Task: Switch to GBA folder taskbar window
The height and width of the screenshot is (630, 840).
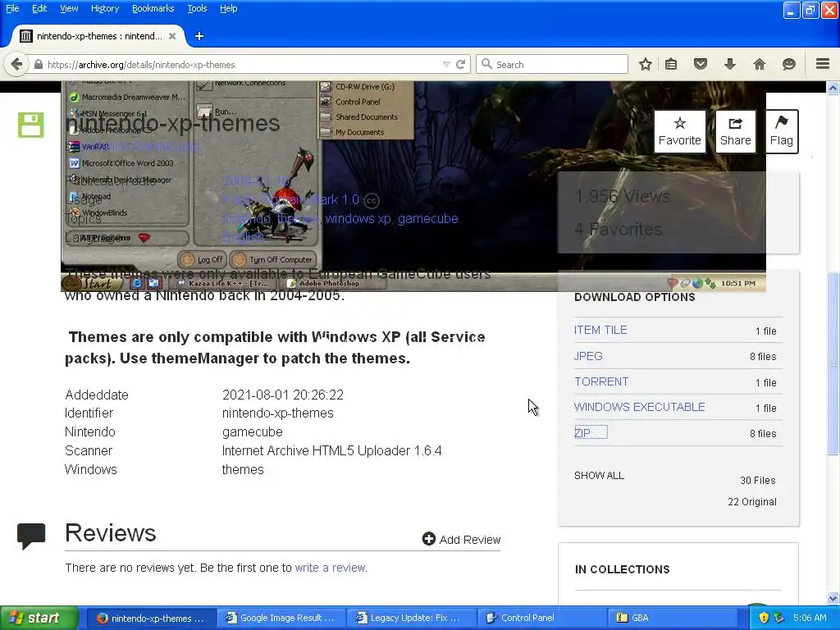Action: 671,618
